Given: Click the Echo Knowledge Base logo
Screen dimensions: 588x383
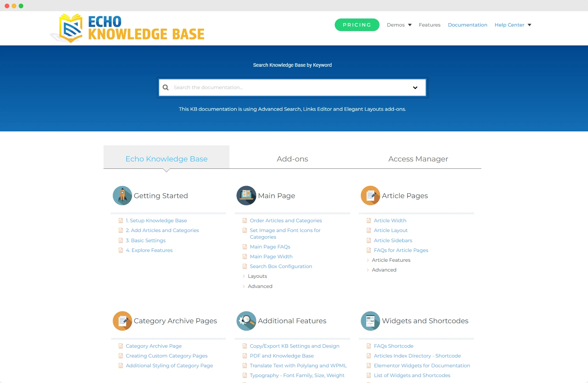Looking at the screenshot, I should [128, 28].
